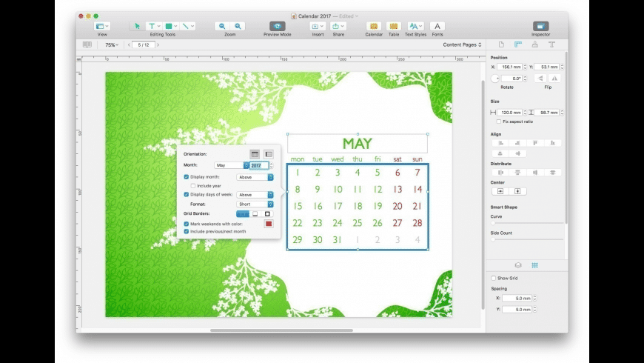This screenshot has width=644, height=363.
Task: Click the year field showing 2017
Action: pyautogui.click(x=259, y=165)
